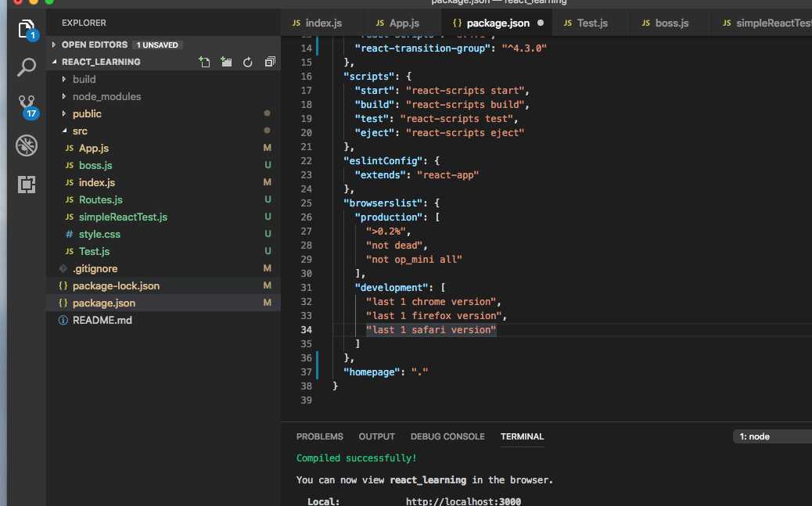Collapse the REACT_LEARNING root folder
The width and height of the screenshot is (812, 506).
coord(54,62)
